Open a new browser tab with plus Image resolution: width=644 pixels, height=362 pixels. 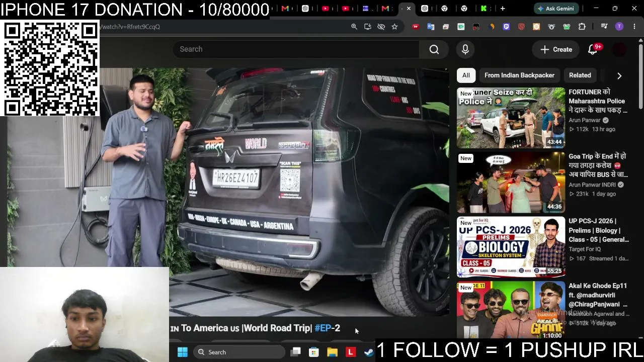point(503,9)
